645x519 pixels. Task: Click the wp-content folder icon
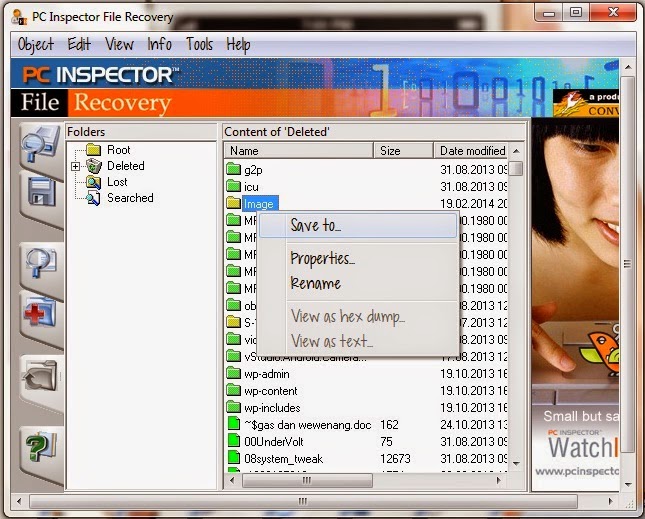[234, 390]
